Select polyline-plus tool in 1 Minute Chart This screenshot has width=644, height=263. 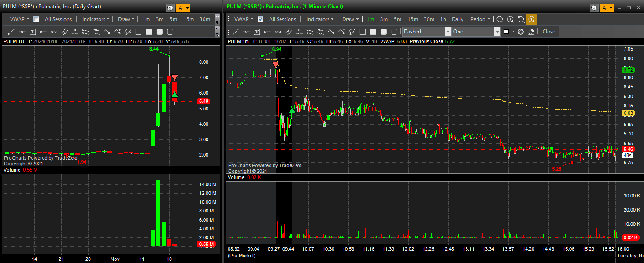(341, 32)
